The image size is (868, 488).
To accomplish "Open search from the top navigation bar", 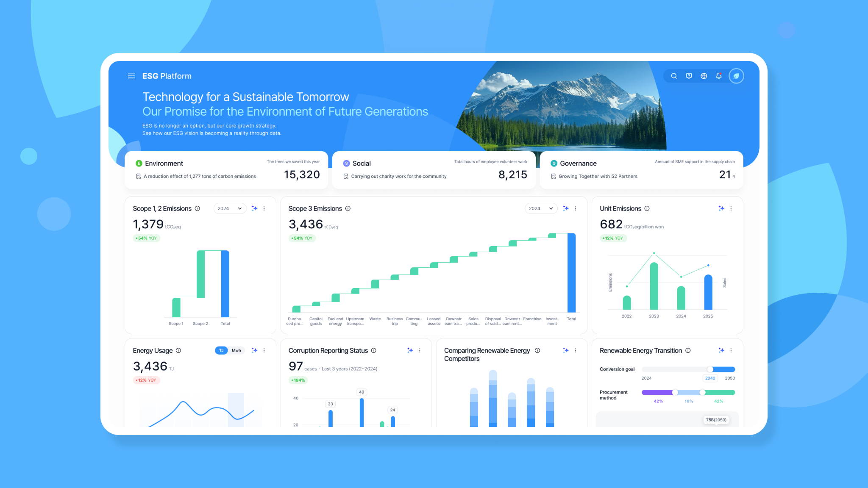I will [674, 76].
